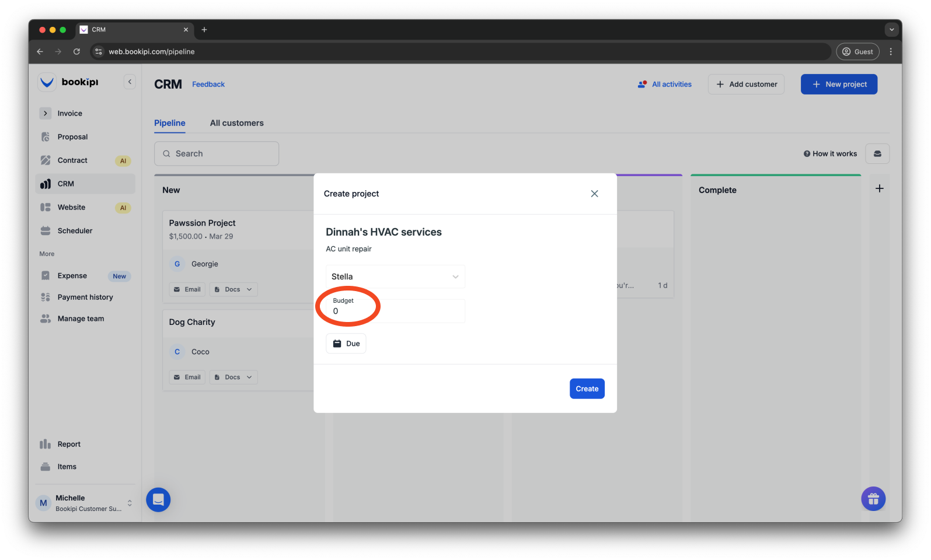
Task: Click the Create button
Action: tap(587, 389)
